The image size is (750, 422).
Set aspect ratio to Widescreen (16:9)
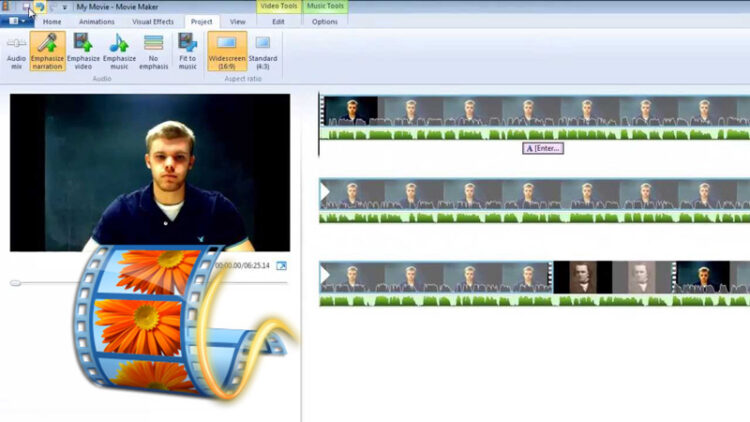coord(227,52)
